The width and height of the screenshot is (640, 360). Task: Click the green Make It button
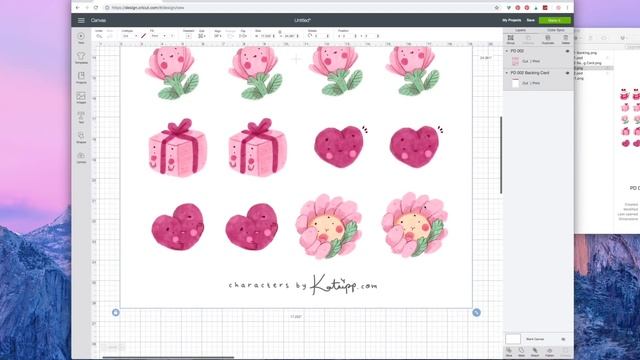(555, 20)
